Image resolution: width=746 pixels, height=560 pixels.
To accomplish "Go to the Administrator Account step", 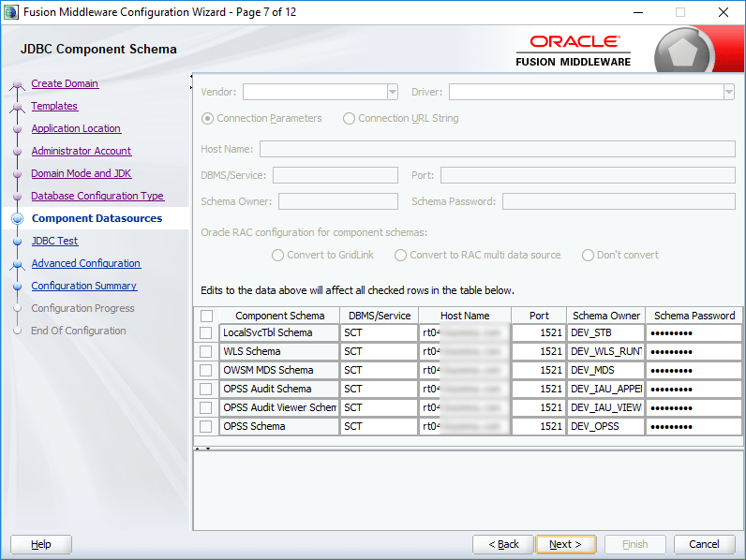I will (x=82, y=151).
